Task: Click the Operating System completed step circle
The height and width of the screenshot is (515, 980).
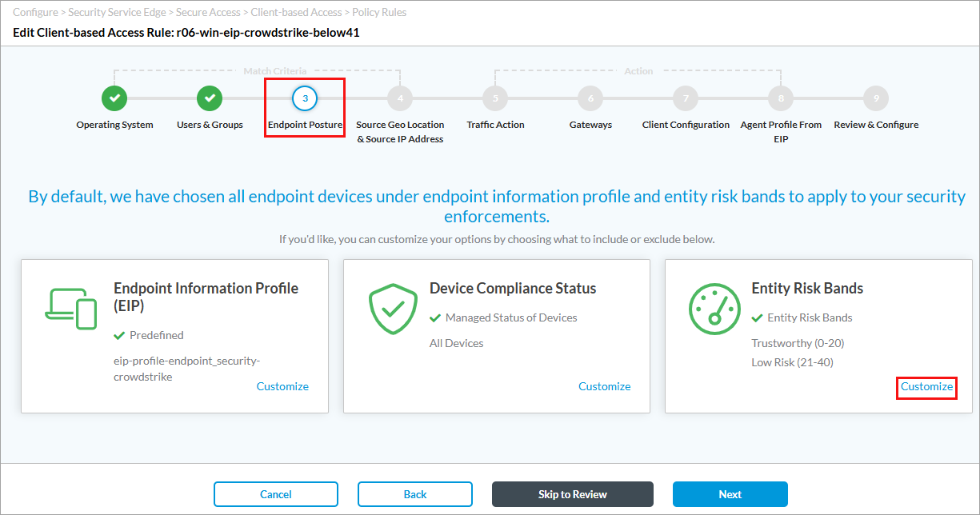Action: [x=114, y=98]
